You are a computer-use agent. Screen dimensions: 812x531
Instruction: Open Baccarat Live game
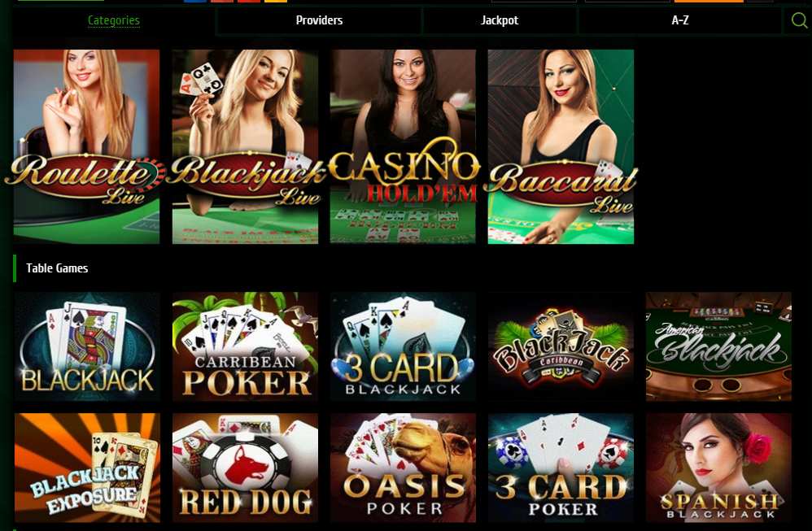561,146
